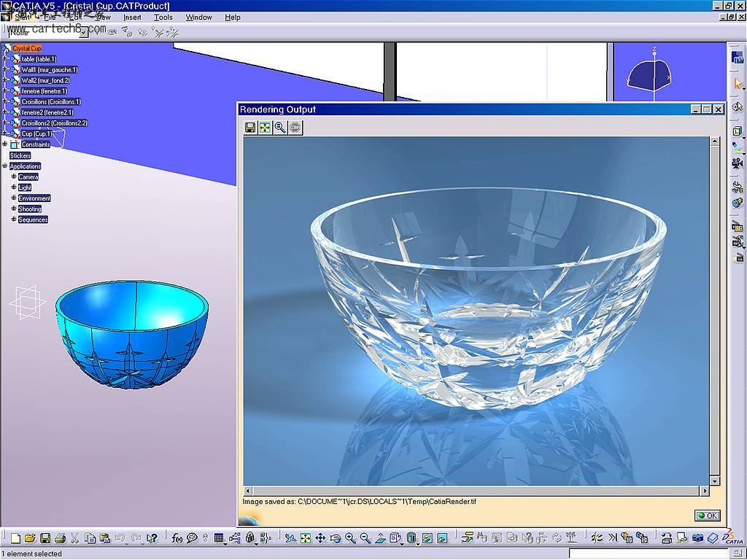747x560 pixels.
Task: Select the Pan tool in the view toolbar
Action: point(320,538)
